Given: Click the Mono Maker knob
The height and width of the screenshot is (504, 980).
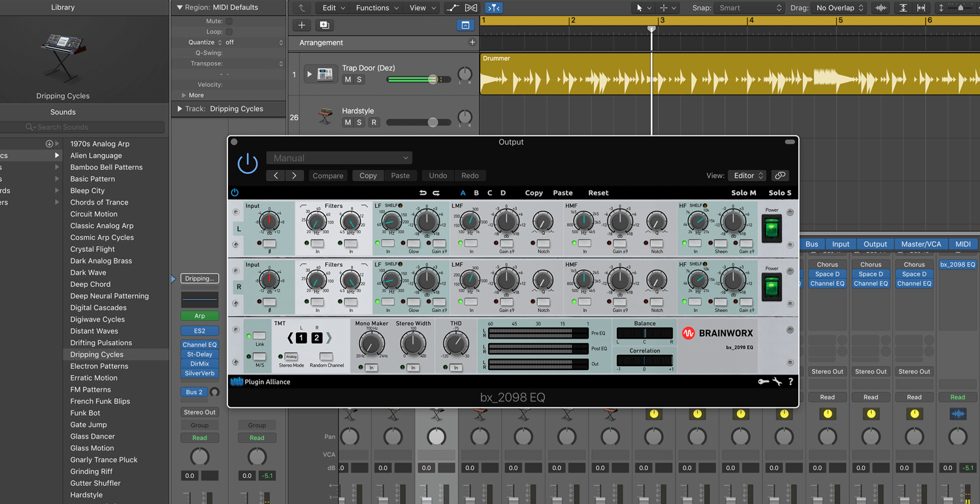Looking at the screenshot, I should (x=370, y=344).
